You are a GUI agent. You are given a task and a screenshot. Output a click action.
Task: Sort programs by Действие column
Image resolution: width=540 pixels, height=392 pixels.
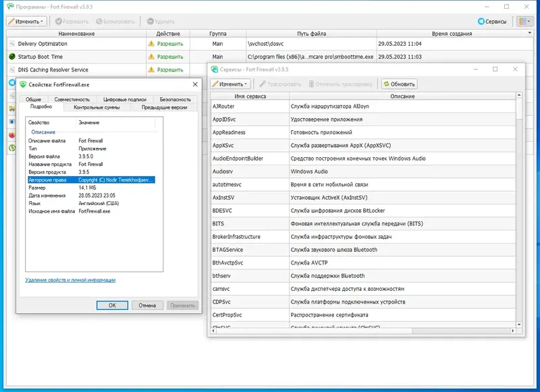(x=168, y=34)
